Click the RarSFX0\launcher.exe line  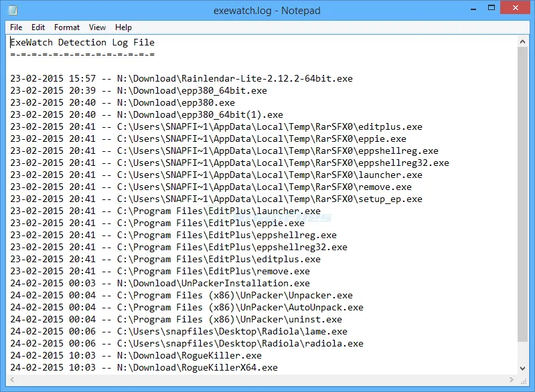pyautogui.click(x=216, y=175)
